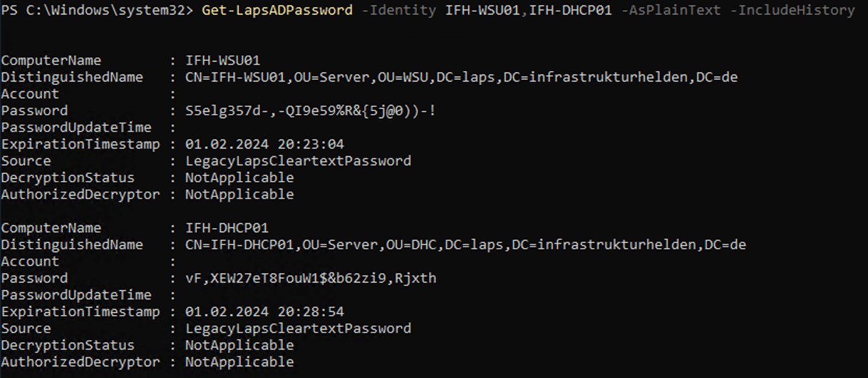Viewport: 868px width, 378px height.
Task: Click the first LegacyLapsCleartextPassword source value
Action: 298,161
